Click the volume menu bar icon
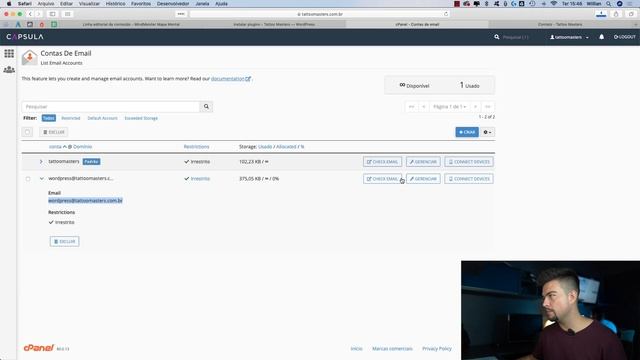Viewport: 640px width, 360px height. pos(543,4)
